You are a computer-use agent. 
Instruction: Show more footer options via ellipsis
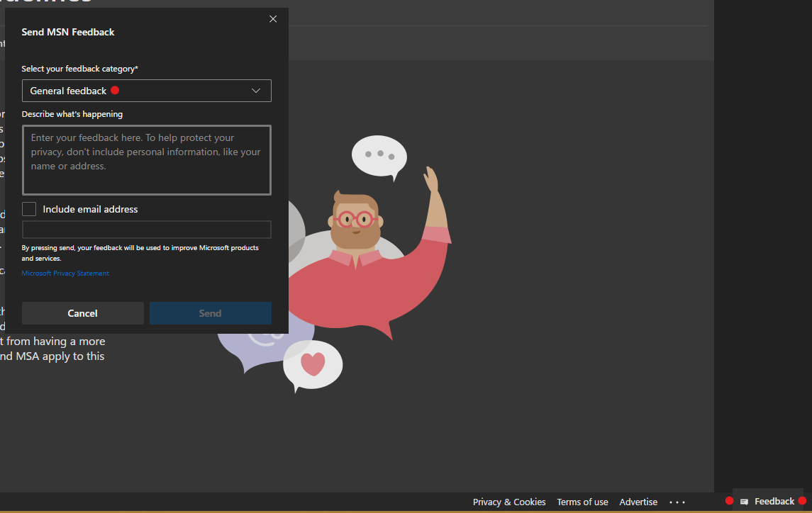[x=677, y=502]
